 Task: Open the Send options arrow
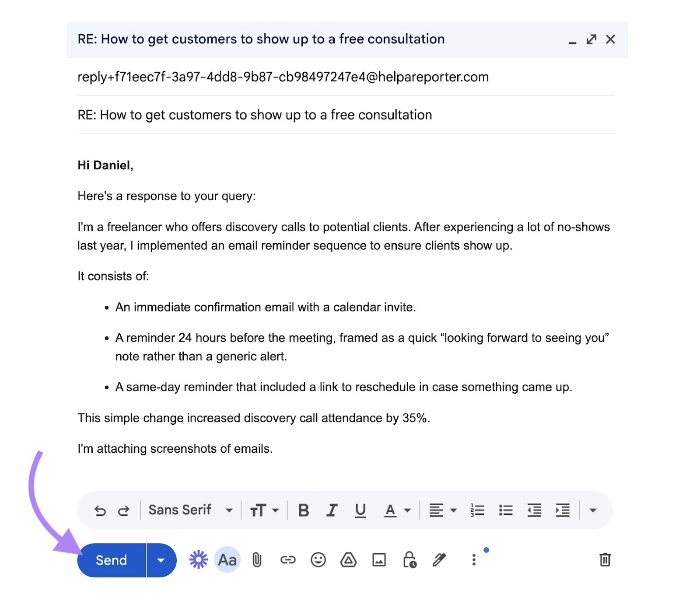[161, 560]
